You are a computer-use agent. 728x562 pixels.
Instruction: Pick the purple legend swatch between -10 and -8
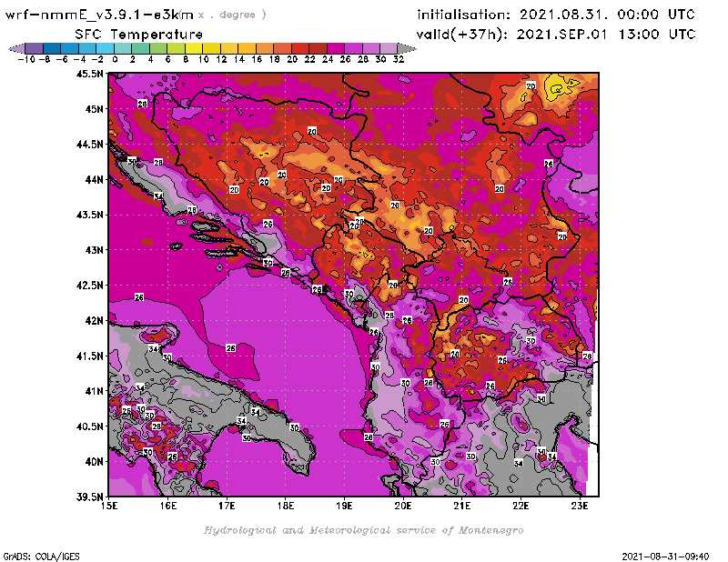(x=34, y=48)
